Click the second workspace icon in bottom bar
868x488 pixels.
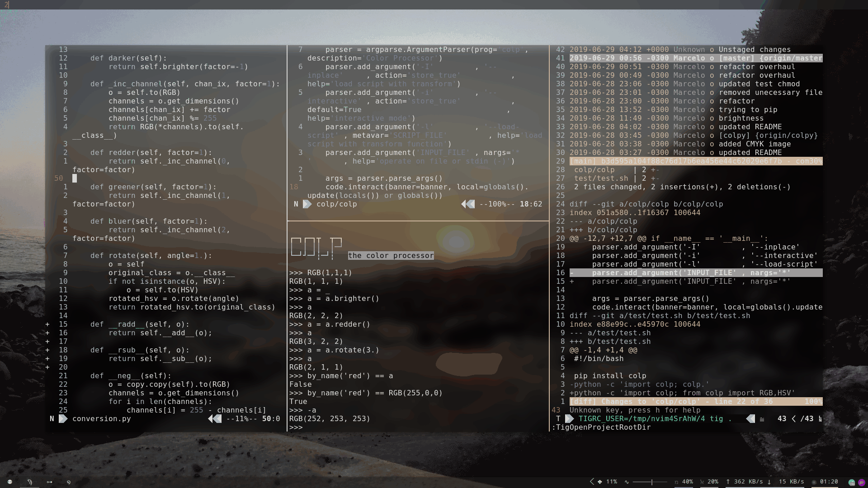click(x=30, y=482)
